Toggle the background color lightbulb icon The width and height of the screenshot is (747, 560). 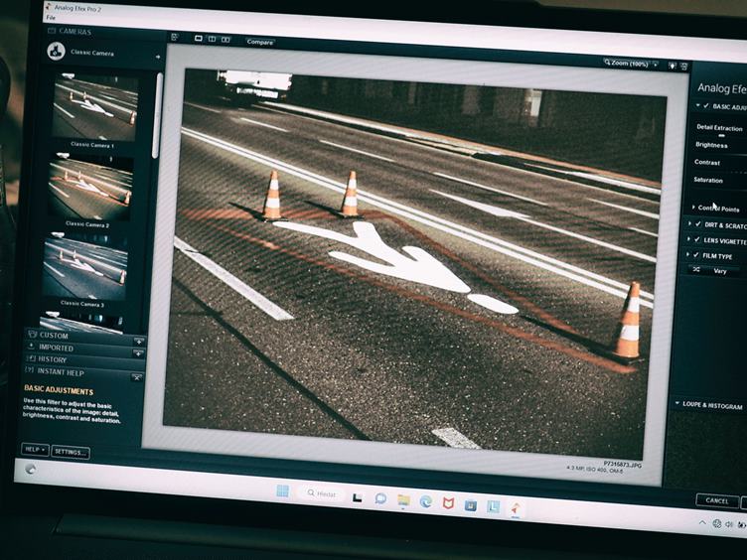(672, 66)
